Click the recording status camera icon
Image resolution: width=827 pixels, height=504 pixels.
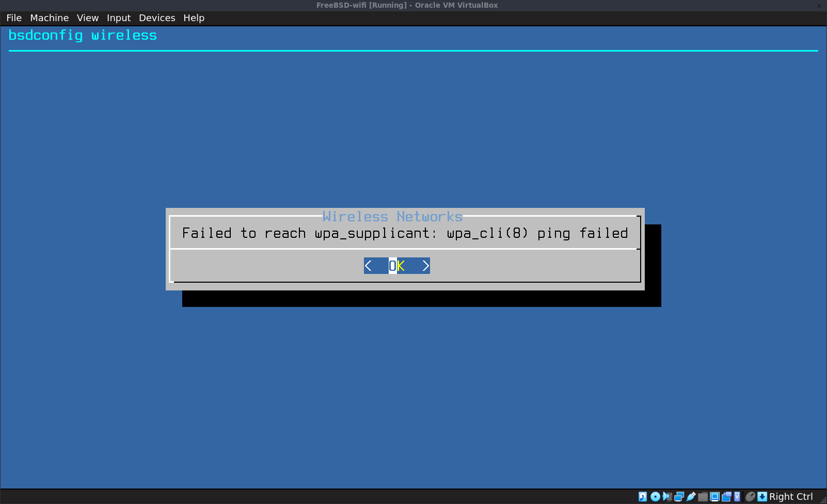[726, 496]
